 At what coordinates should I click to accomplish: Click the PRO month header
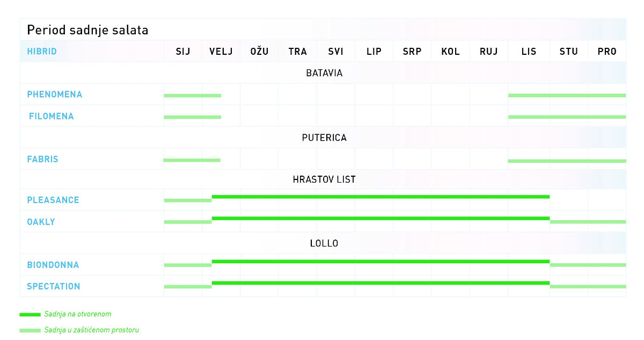point(607,52)
